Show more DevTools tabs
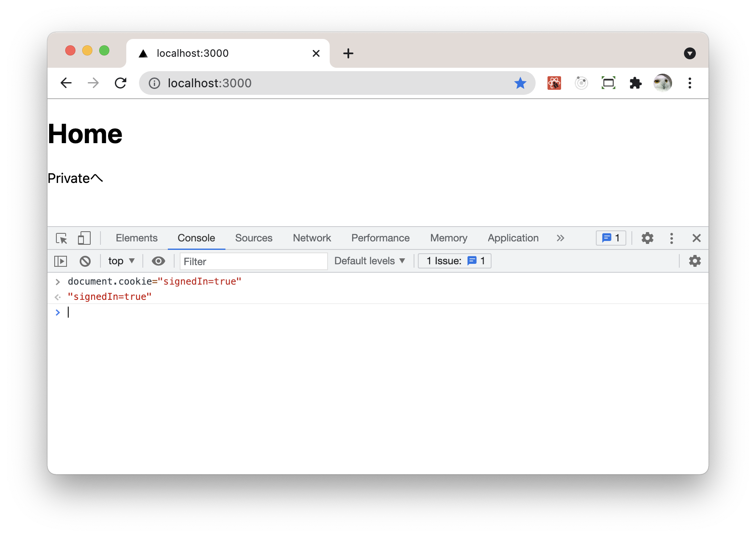This screenshot has height=537, width=756. (x=561, y=238)
